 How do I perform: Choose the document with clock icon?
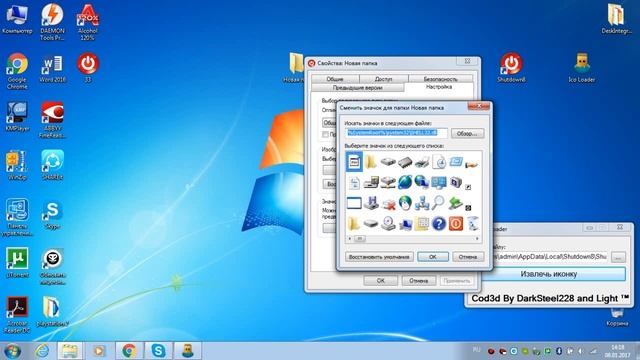pos(439,162)
